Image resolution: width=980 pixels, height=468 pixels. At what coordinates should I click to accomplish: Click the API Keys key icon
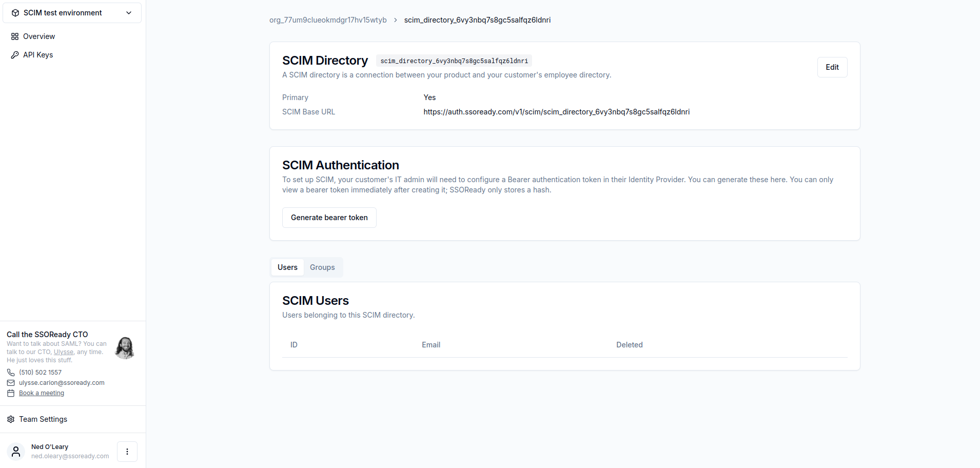(x=15, y=55)
